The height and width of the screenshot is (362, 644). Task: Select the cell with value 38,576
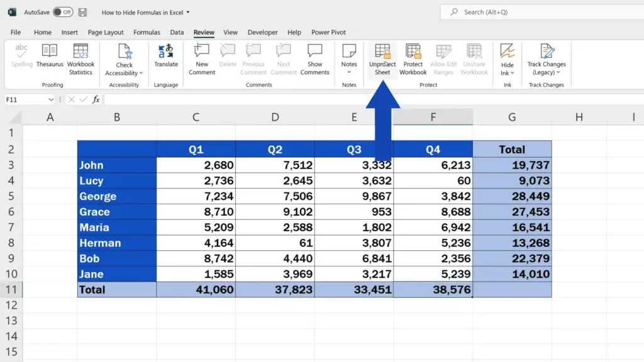(433, 290)
